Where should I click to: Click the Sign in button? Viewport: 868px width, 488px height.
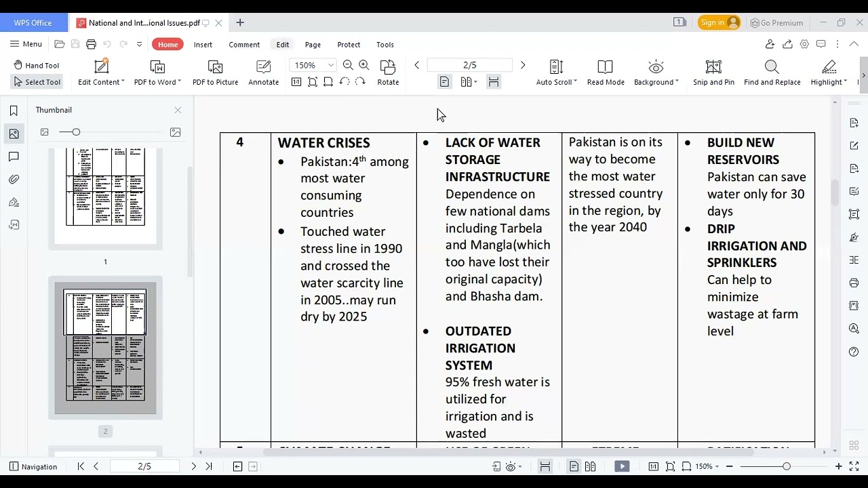click(719, 22)
